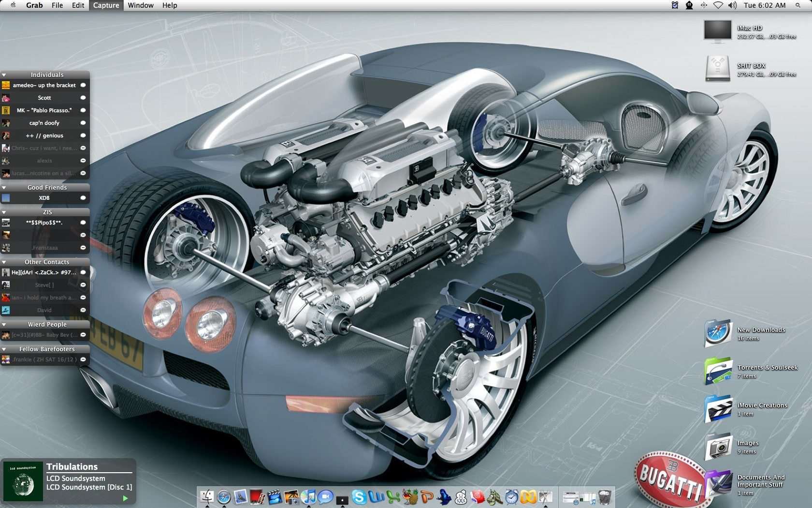Select contact MK - "Pablo Picasso."
This screenshot has height=508, width=812.
pos(45,110)
